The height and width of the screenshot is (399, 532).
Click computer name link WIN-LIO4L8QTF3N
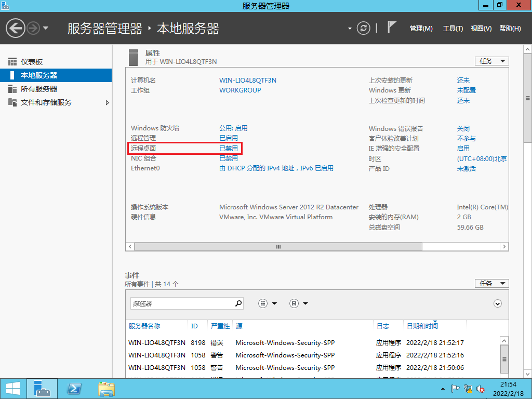coord(248,81)
